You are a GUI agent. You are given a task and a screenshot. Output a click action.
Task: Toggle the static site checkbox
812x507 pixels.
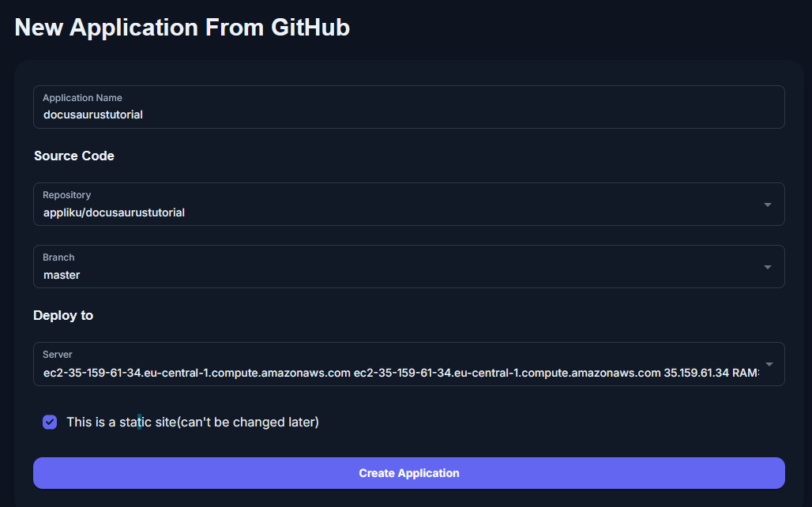tap(50, 422)
